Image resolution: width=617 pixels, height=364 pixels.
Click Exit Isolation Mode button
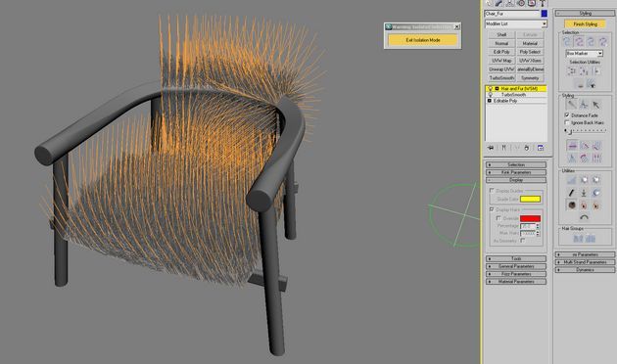pos(423,40)
